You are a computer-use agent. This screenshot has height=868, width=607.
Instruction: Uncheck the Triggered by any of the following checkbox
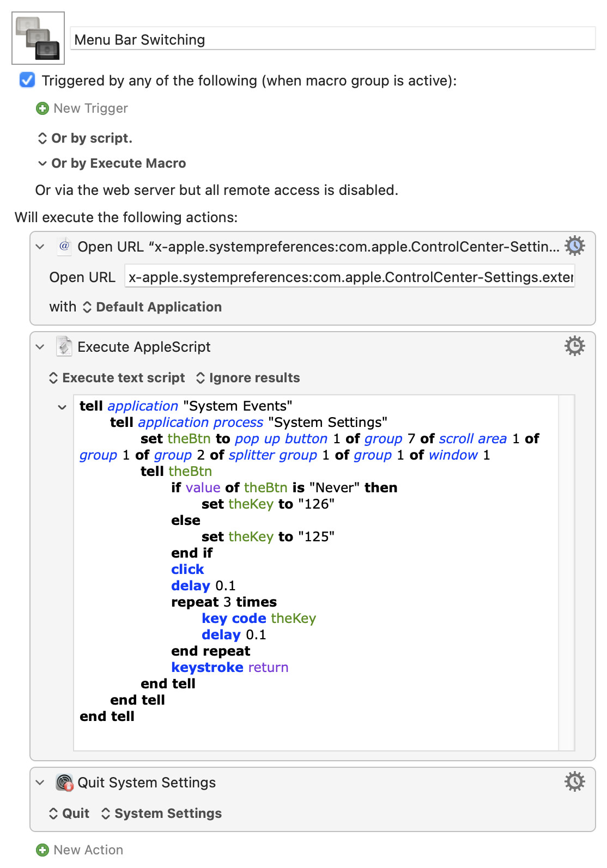(27, 80)
